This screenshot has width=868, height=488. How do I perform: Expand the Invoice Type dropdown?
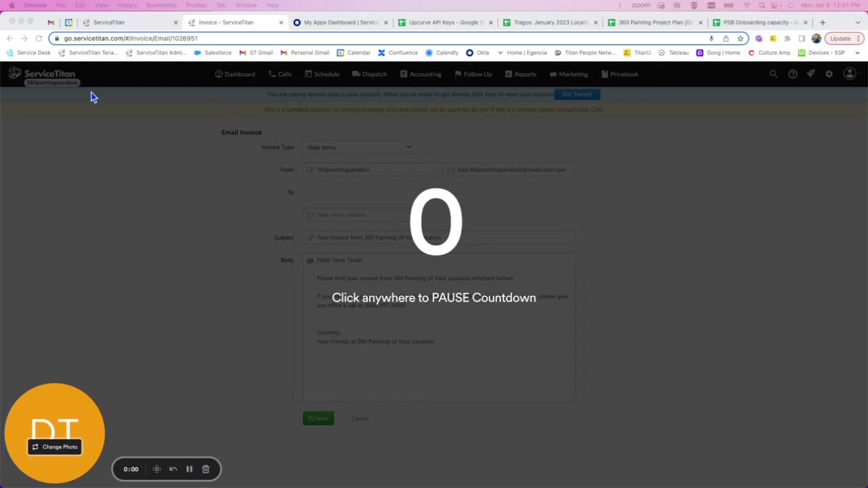click(x=358, y=147)
